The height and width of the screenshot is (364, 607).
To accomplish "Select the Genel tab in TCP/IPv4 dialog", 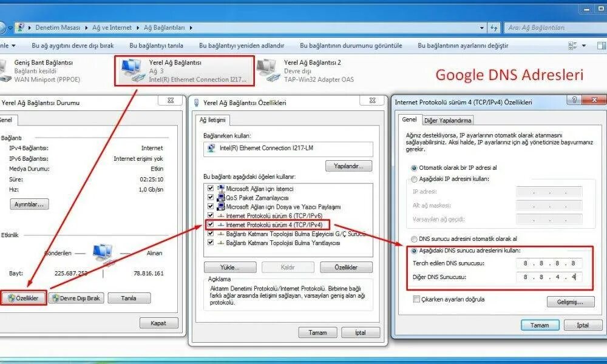I will pos(409,120).
